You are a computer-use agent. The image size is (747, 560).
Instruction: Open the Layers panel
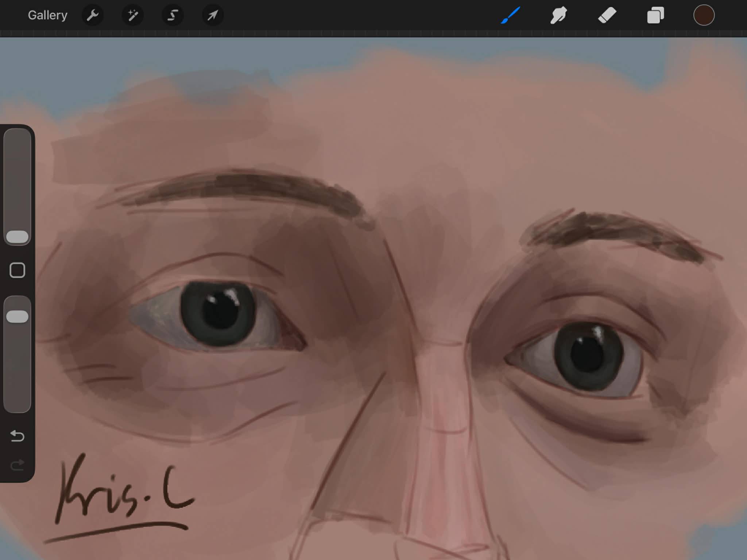click(x=655, y=15)
